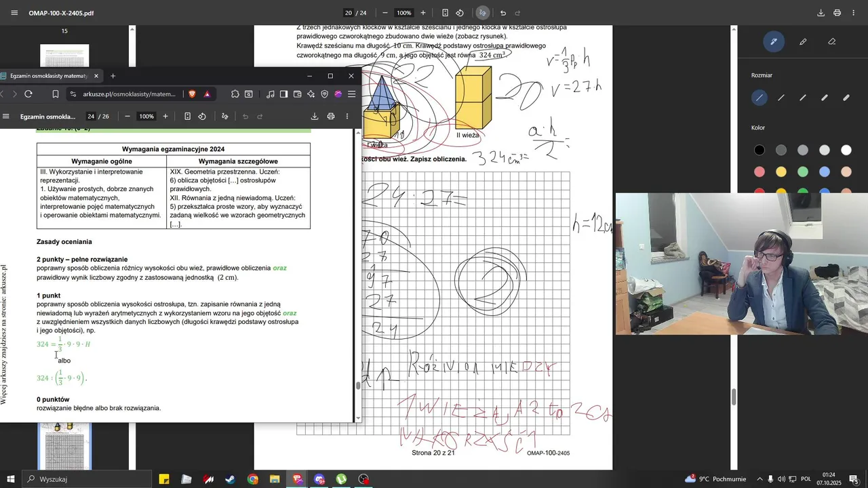The width and height of the screenshot is (868, 488).
Task: Open the Brave main hamburger menu
Action: pyautogui.click(x=351, y=94)
